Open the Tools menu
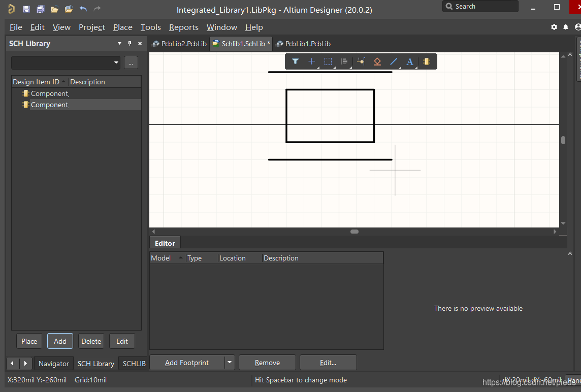This screenshot has height=392, width=581. (150, 27)
